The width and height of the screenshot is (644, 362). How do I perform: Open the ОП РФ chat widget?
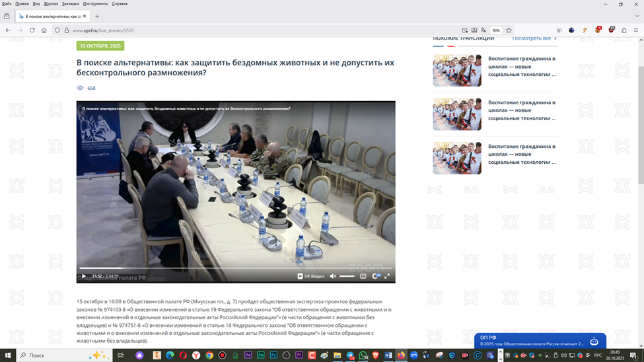pos(540,341)
